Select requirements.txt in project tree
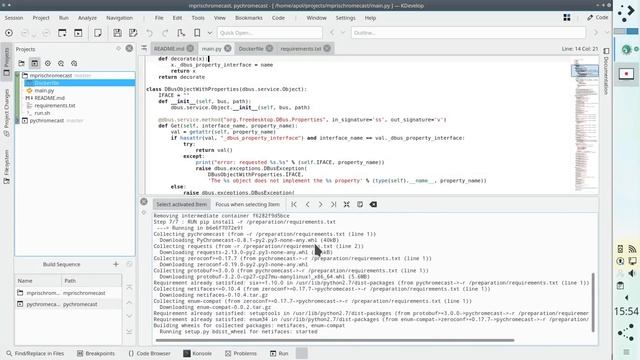Screen dimensions: 640x360 point(55,106)
